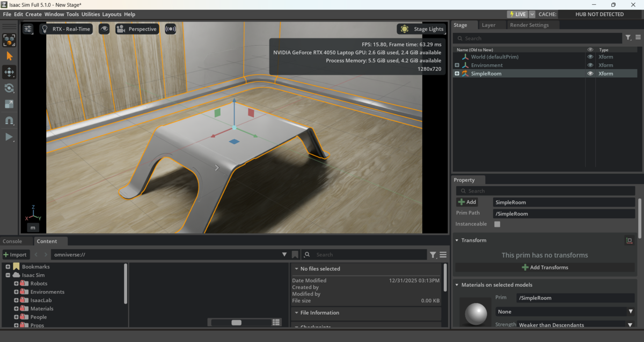The height and width of the screenshot is (342, 644).
Task: Select World (defaultPrim) in Stage tree
Action: click(495, 57)
